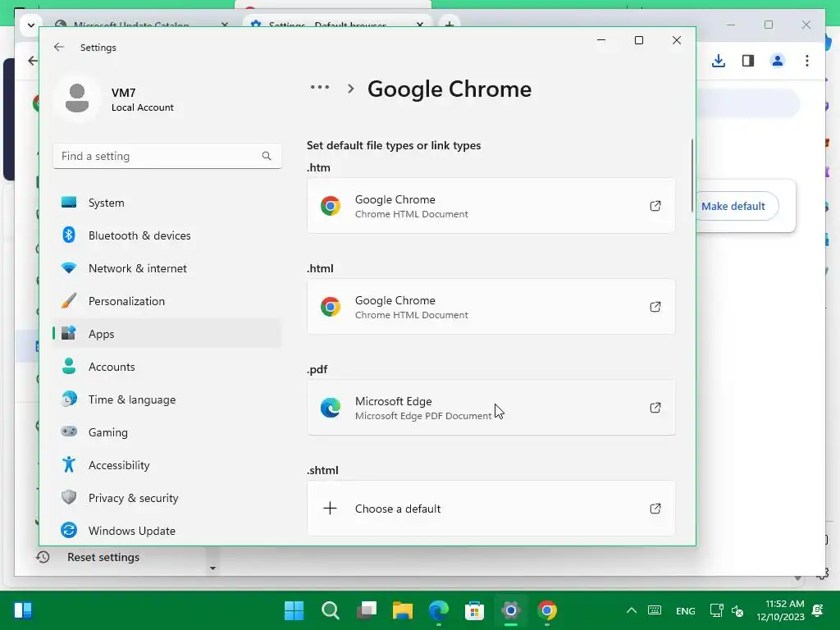Viewport: 840px width, 630px height.
Task: Click plus icon in .shtml row
Action: coord(330,509)
